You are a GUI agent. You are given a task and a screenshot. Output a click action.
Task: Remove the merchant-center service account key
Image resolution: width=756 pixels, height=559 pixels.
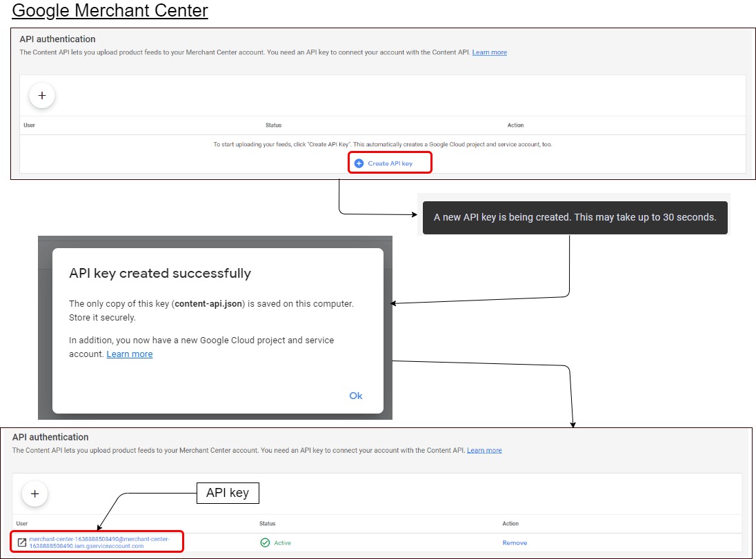click(x=515, y=542)
